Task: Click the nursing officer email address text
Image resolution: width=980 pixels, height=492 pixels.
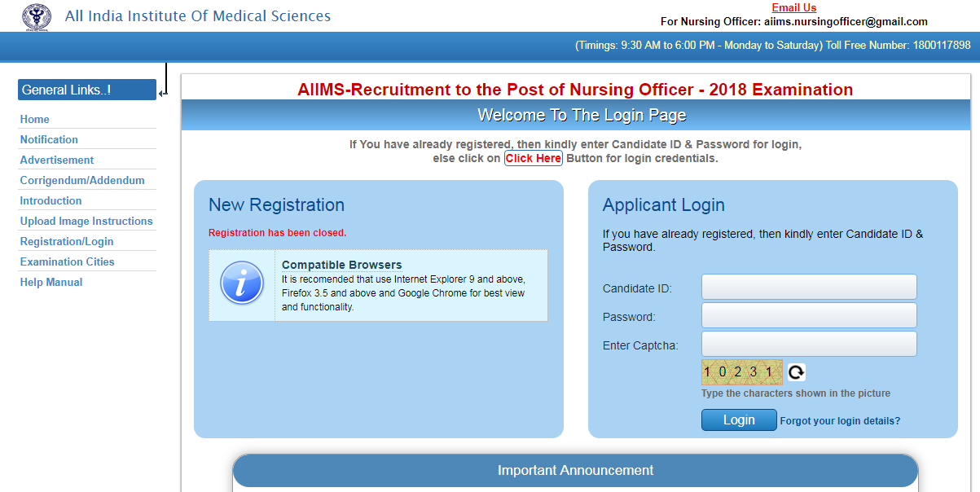Action: click(x=846, y=22)
